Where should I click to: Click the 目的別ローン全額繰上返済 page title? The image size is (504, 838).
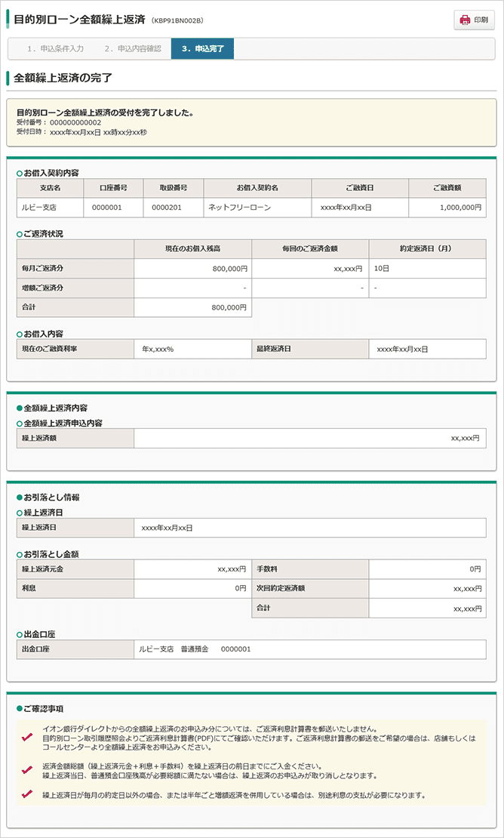(79, 20)
